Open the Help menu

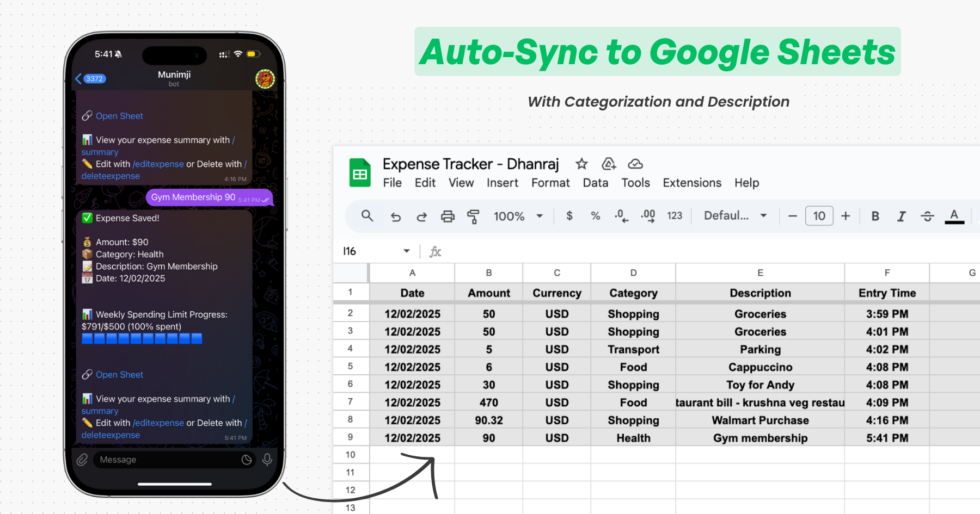(x=746, y=183)
